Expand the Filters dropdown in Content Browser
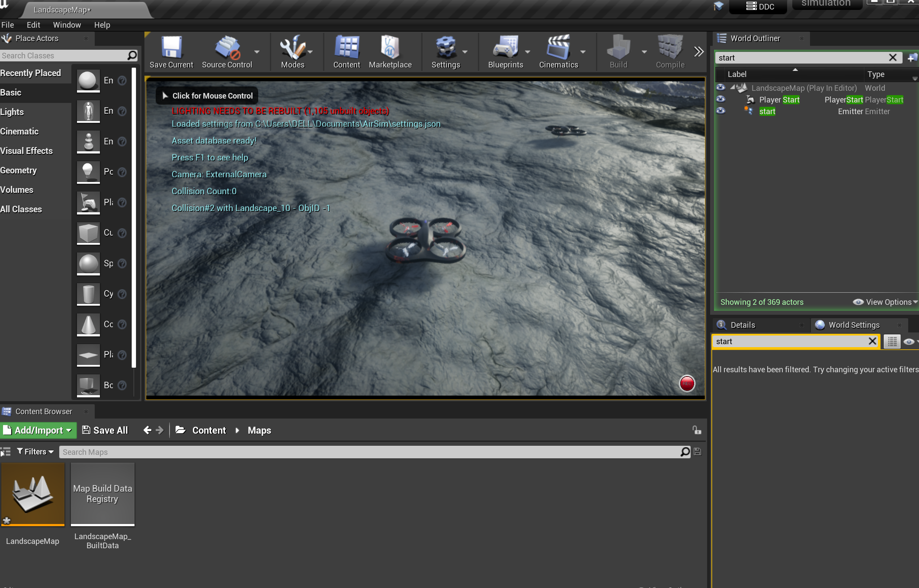 (35, 452)
